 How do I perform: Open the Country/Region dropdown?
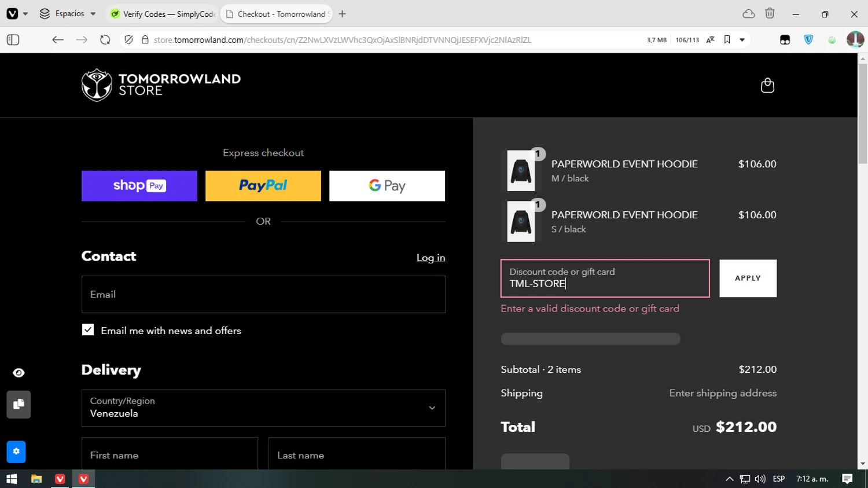tap(263, 408)
